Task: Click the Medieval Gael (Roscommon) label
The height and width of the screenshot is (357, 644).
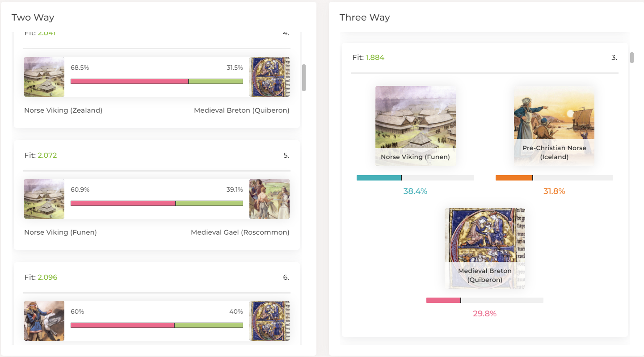Action: [240, 232]
